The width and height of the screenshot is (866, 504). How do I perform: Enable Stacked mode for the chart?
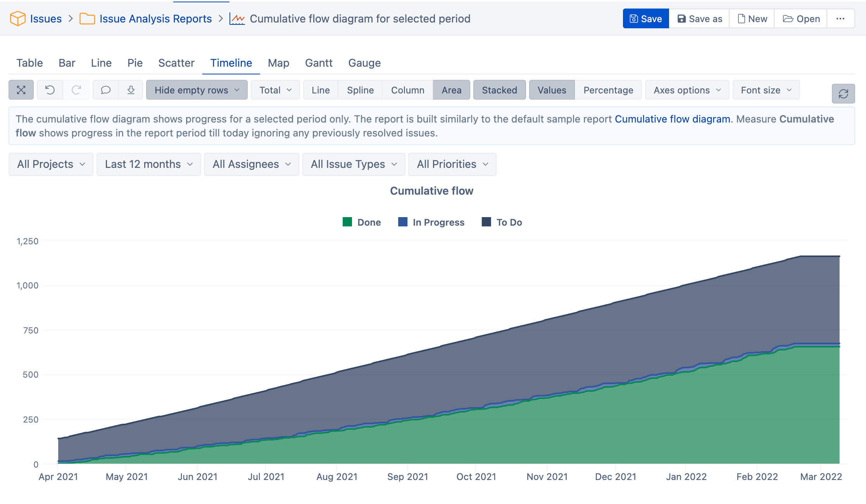click(499, 90)
